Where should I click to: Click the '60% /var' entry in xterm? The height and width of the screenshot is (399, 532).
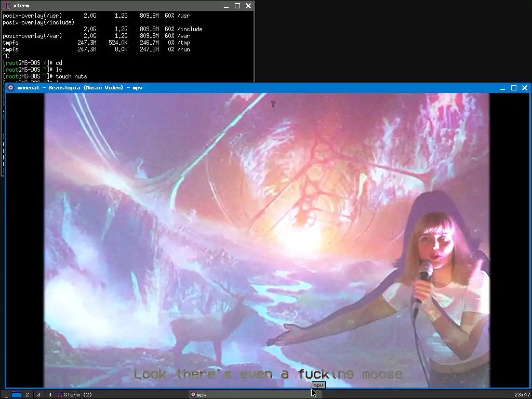tap(177, 36)
